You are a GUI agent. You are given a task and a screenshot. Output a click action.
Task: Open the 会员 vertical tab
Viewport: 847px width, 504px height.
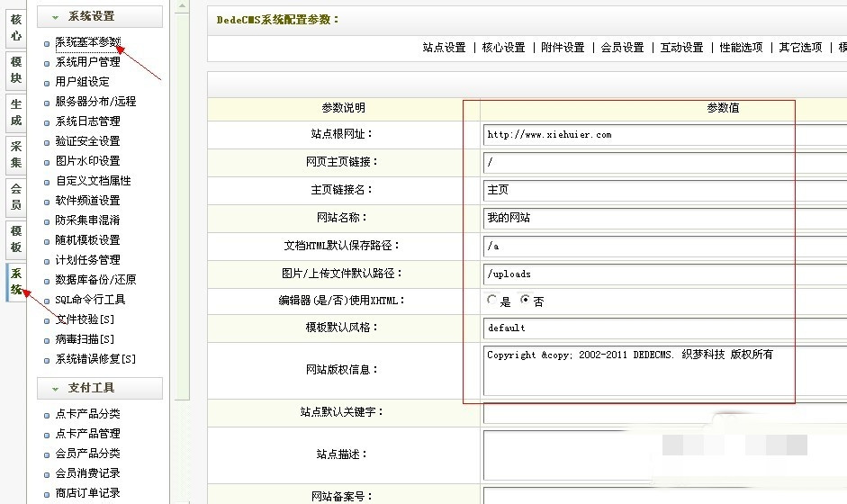pos(16,197)
